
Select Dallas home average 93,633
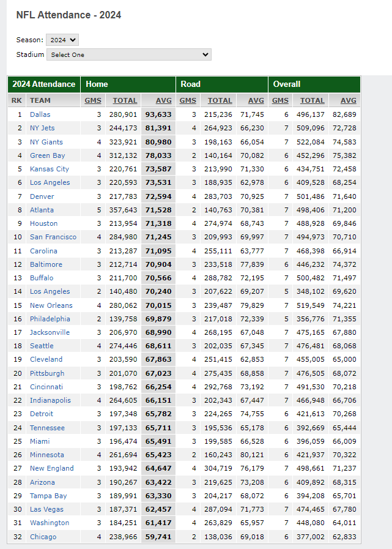coord(158,114)
